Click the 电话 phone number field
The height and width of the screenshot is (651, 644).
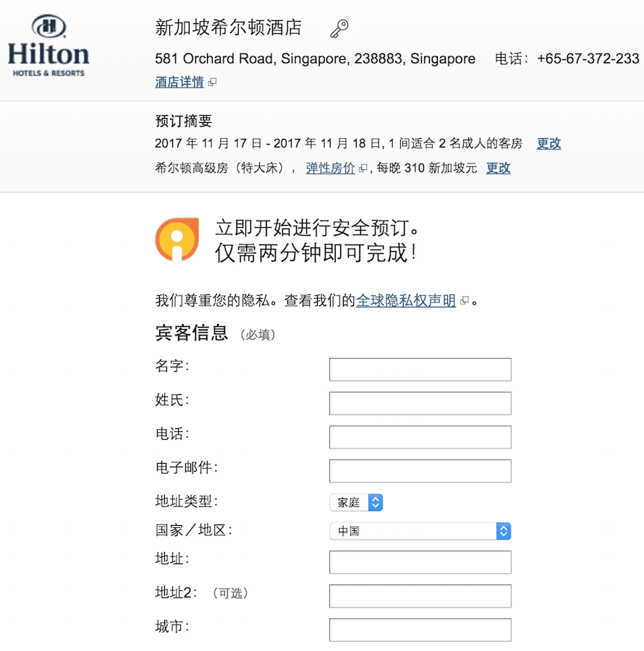(x=420, y=437)
